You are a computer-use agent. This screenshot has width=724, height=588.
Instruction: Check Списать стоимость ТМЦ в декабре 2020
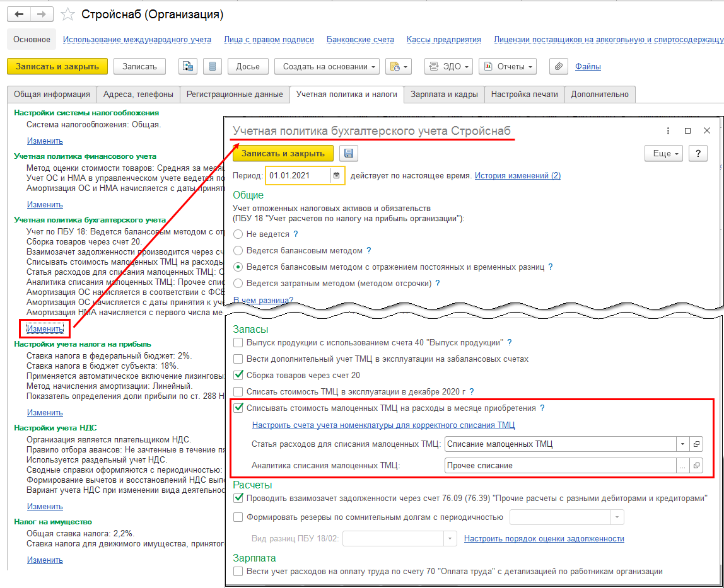click(238, 391)
